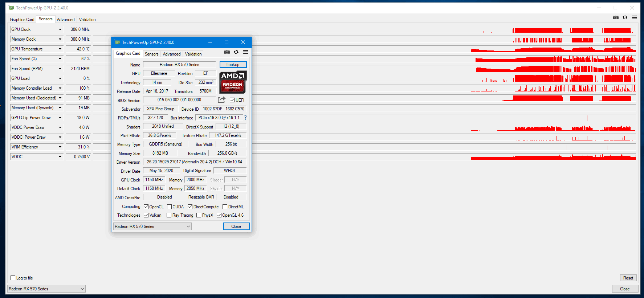This screenshot has height=298, width=644.
Task: Open the VDDC Power Draw dropdown
Action: [x=60, y=127]
